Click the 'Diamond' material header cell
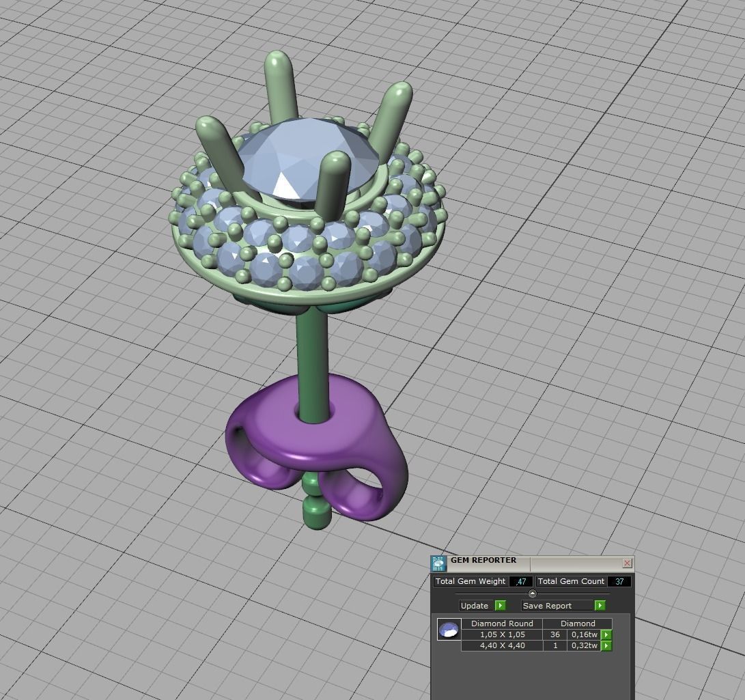The image size is (745, 700). click(578, 624)
